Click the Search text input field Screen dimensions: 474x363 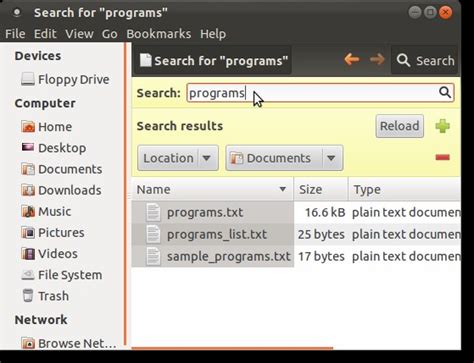(x=320, y=93)
